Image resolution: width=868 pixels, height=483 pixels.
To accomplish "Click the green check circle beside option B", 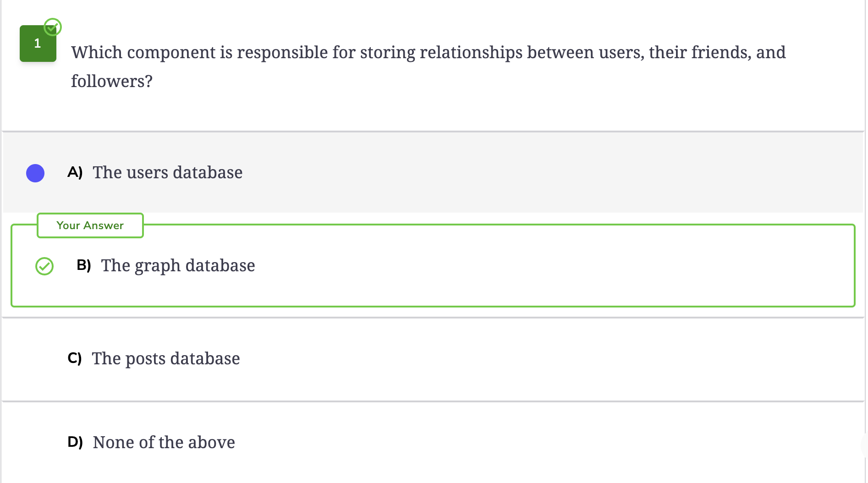I will (44, 266).
